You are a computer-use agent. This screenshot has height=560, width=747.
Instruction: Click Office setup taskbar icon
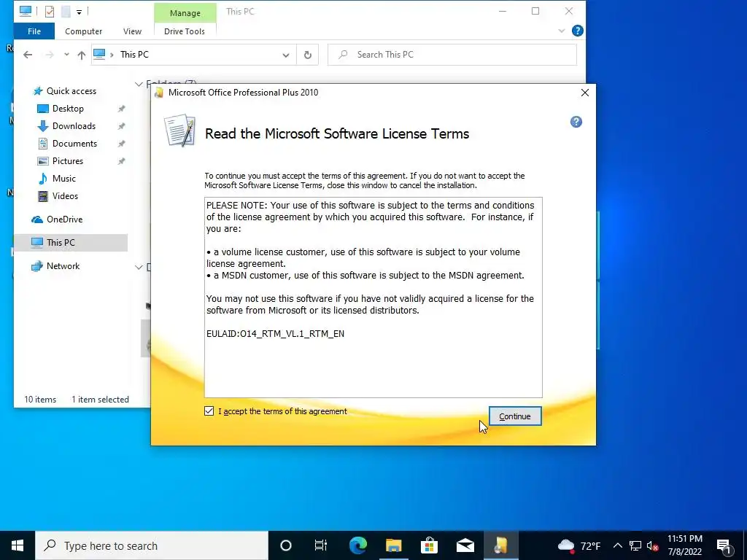(500, 545)
